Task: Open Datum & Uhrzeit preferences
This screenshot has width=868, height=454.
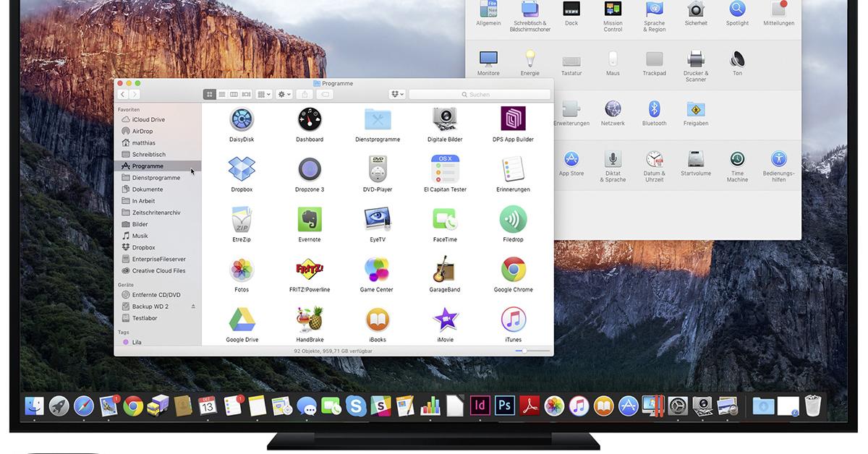Action: [x=654, y=159]
